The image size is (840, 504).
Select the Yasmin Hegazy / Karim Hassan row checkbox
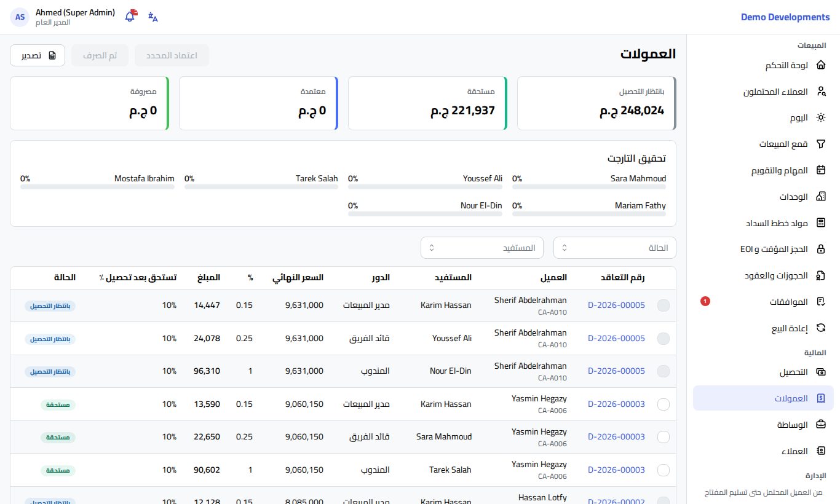(664, 404)
